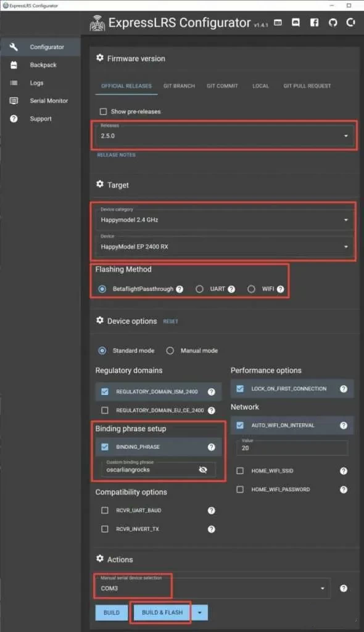Show help for REGULATORY_DOMAIN_EU_CE_2400
The height and width of the screenshot is (632, 364).
pyautogui.click(x=211, y=410)
